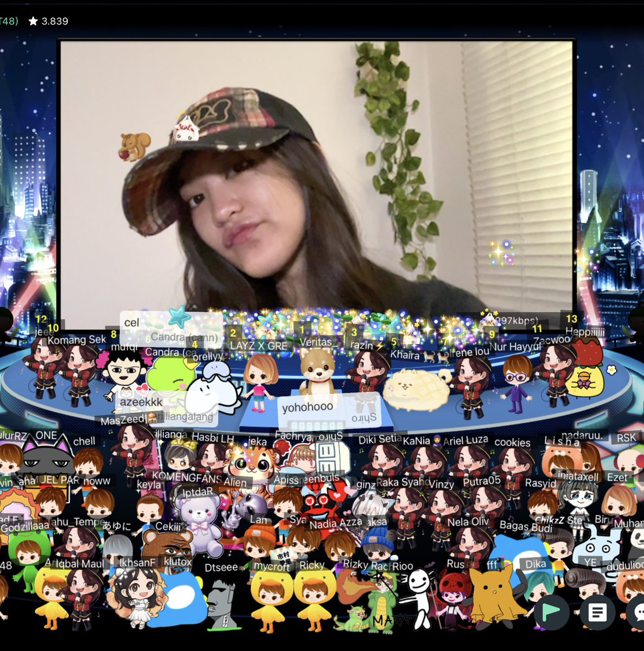Click the keyla name label
Screen dimensions: 644x651
click(149, 484)
